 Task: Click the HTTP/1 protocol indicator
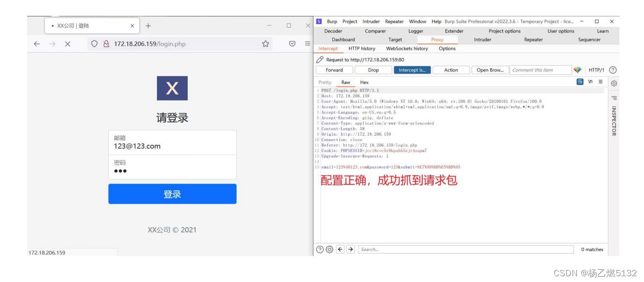(597, 70)
